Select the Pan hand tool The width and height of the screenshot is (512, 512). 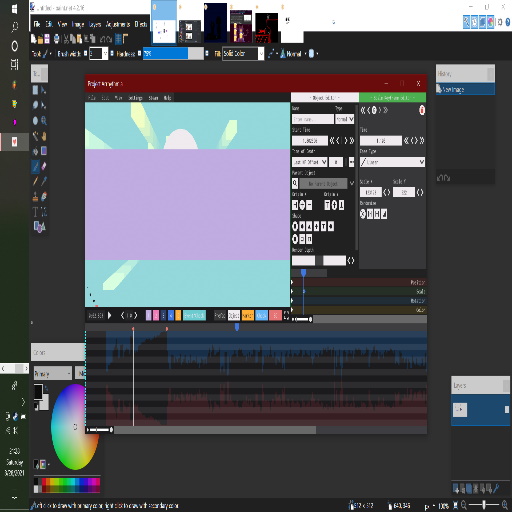[44, 136]
